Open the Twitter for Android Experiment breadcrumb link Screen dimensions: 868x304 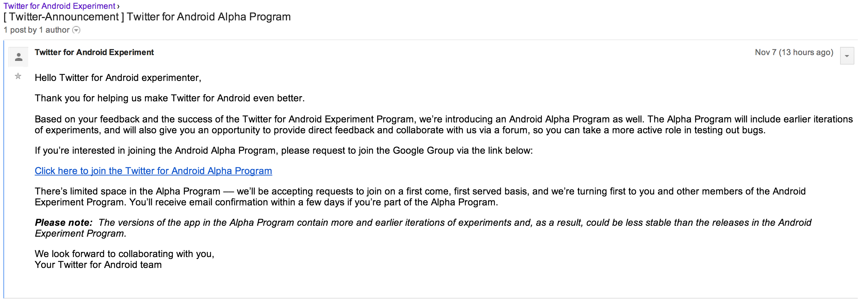60,6
